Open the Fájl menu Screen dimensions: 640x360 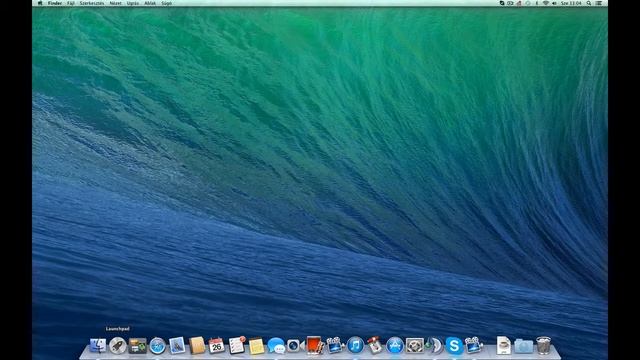[x=71, y=3]
